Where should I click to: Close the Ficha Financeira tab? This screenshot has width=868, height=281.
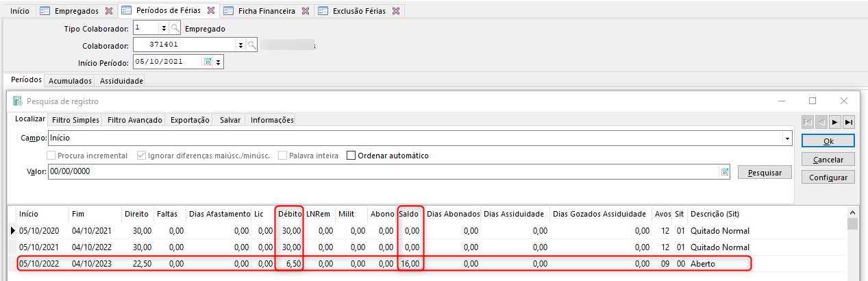[x=305, y=12]
